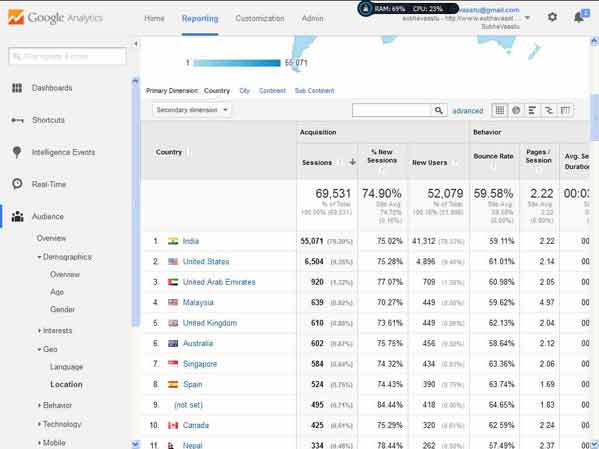This screenshot has height=449, width=599.
Task: Click the search magnifier button in table
Action: point(439,110)
